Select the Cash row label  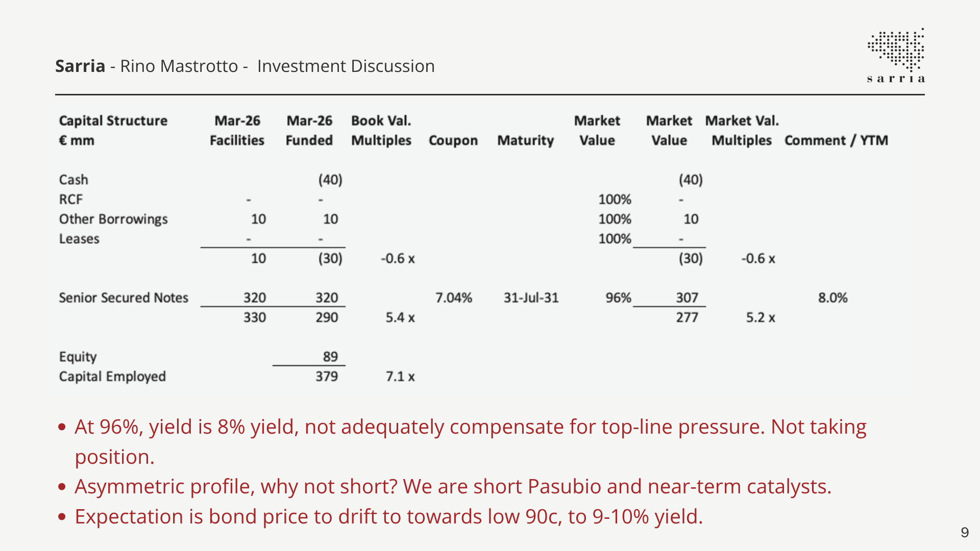(x=73, y=180)
